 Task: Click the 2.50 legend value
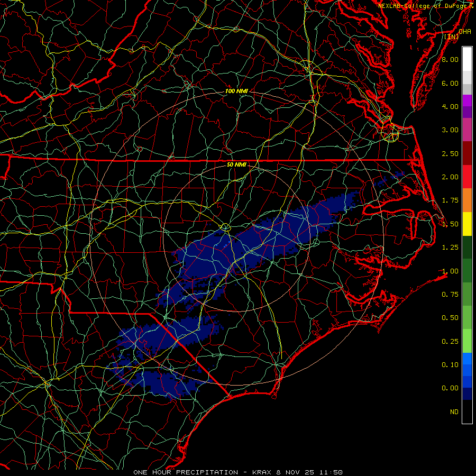point(450,153)
